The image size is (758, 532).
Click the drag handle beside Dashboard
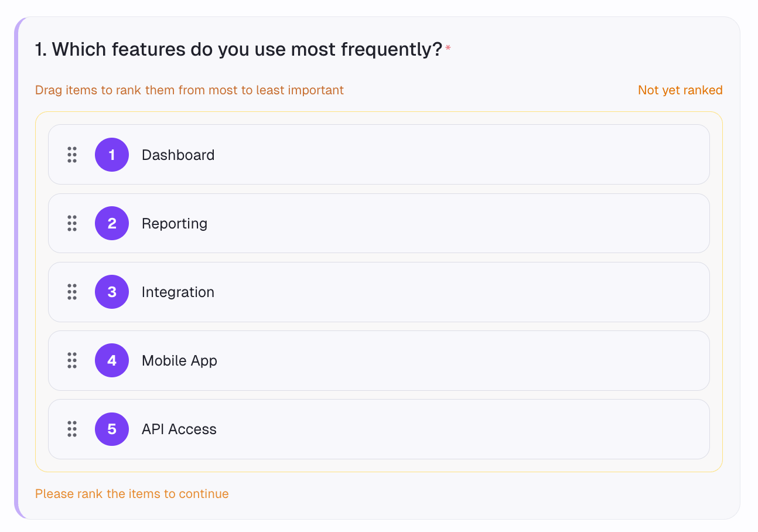[72, 155]
